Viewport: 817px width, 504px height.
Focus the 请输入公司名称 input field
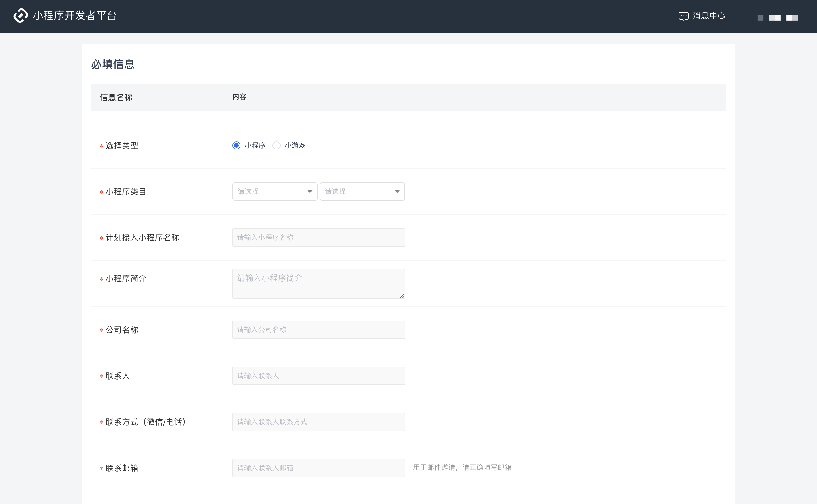pos(319,330)
